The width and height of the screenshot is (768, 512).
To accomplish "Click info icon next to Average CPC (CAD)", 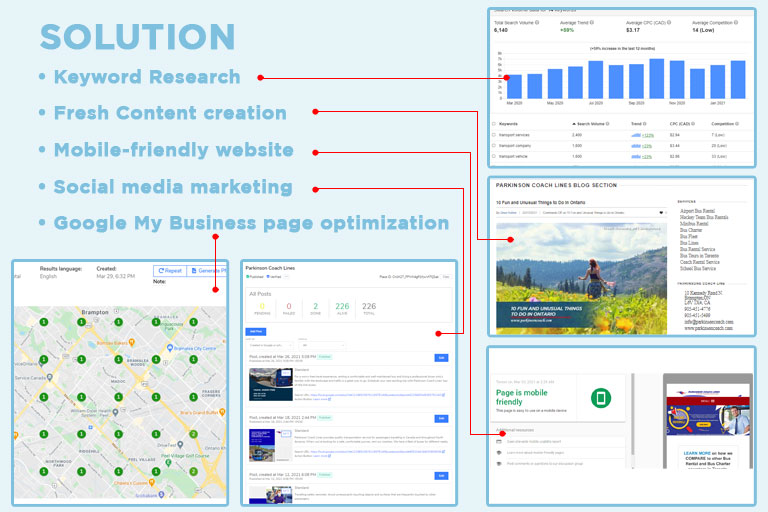I will pyautogui.click(x=669, y=23).
